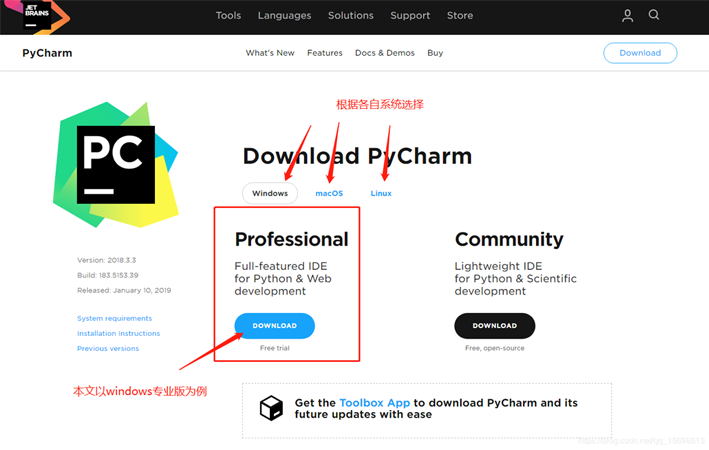Click the JetBrains logo
This screenshot has height=450, width=709.
coord(37,17)
